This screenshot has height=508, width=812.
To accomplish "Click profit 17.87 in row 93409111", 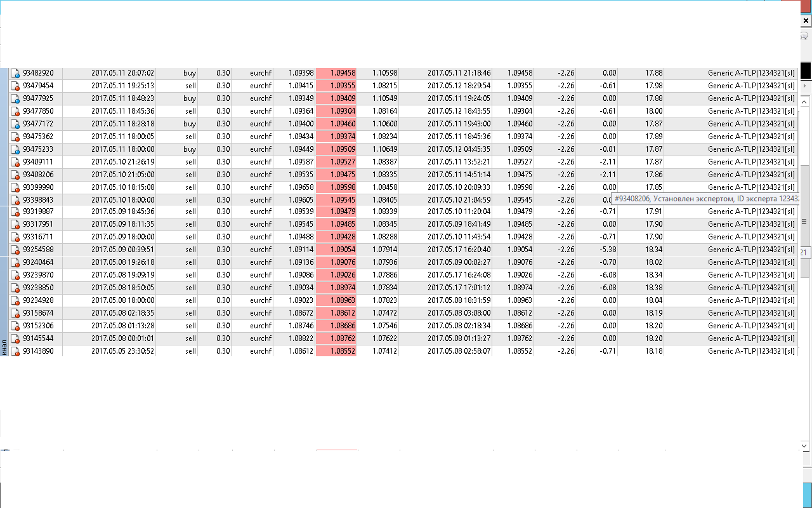I will click(x=653, y=162).
